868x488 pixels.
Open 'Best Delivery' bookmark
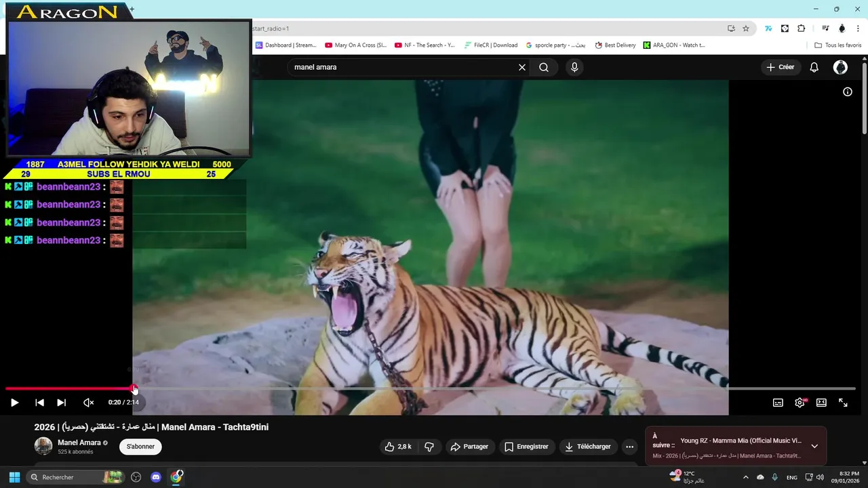click(615, 45)
